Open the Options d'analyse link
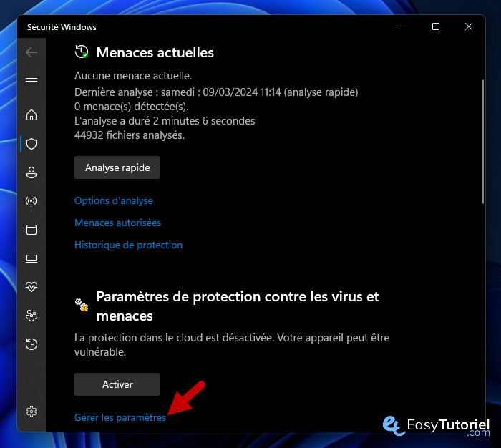 (x=114, y=201)
